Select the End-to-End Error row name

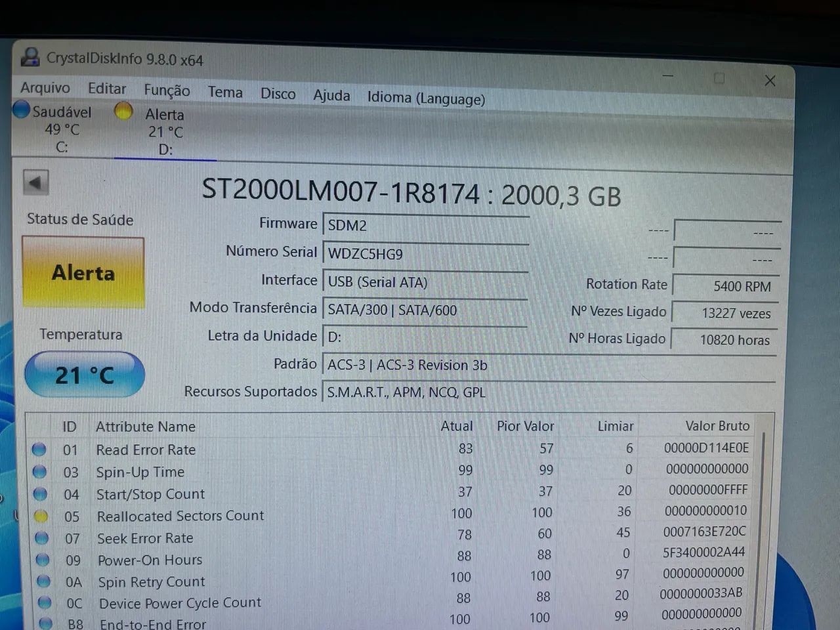pyautogui.click(x=153, y=623)
